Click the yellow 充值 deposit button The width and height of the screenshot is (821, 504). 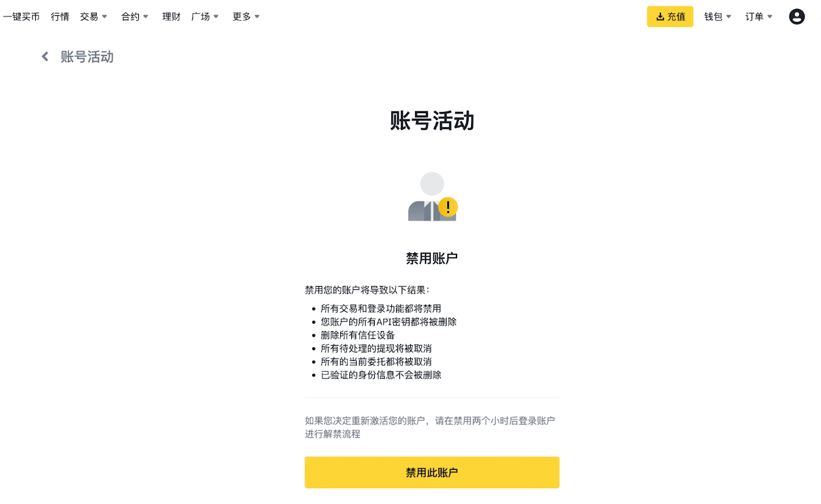click(x=670, y=16)
